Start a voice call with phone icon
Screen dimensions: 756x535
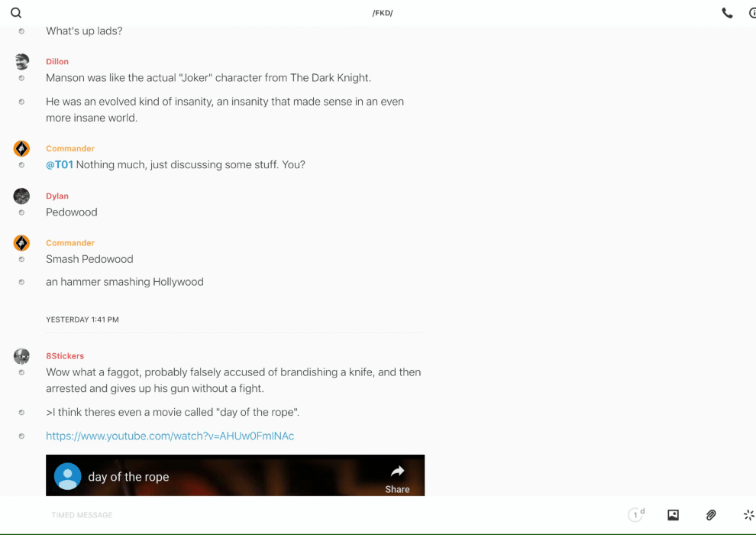tap(727, 13)
